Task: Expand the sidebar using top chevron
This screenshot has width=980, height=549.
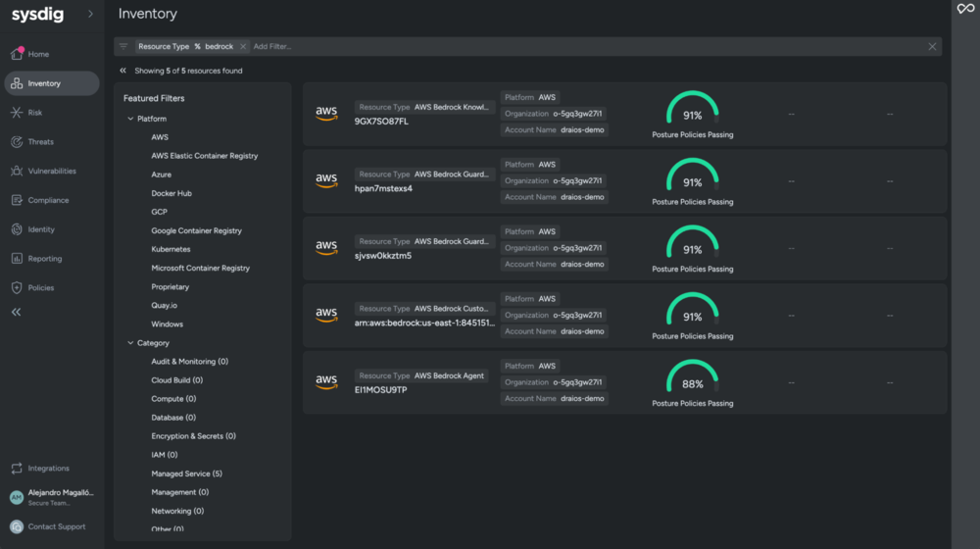Action: (90, 14)
